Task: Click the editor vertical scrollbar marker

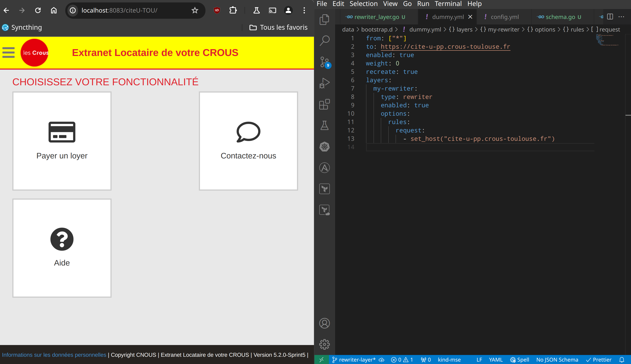Action: [628, 115]
